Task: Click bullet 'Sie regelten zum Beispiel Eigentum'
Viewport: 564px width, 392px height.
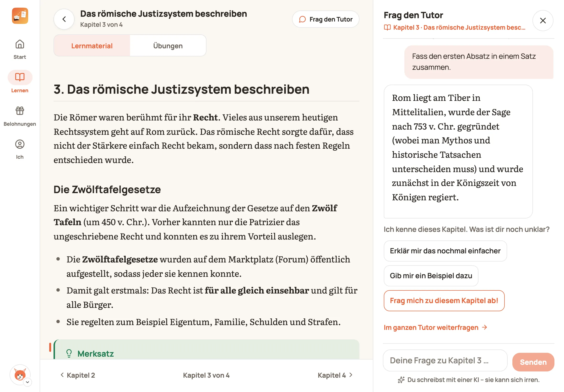Action: coord(203,322)
